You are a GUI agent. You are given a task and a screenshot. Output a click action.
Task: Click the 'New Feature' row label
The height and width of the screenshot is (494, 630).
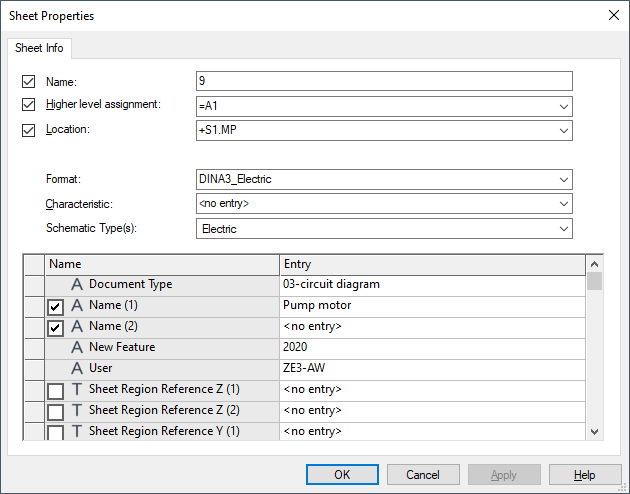click(x=122, y=347)
